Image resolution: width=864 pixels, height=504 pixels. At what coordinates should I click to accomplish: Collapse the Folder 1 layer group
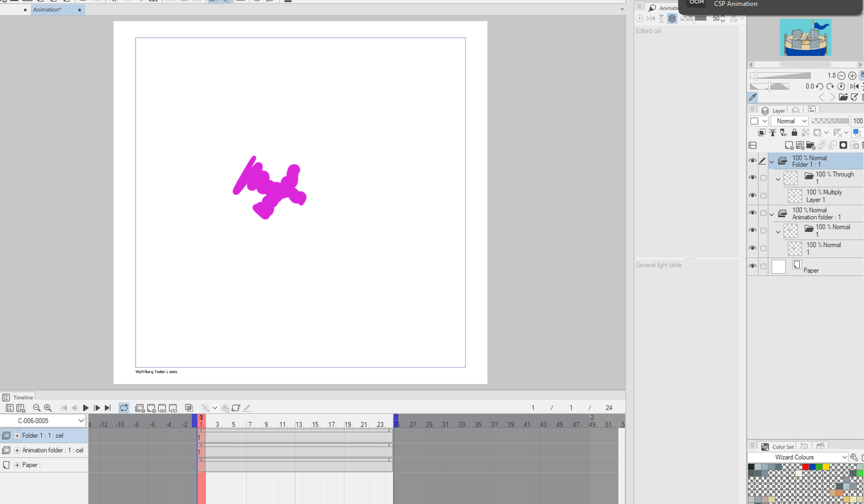[772, 161]
